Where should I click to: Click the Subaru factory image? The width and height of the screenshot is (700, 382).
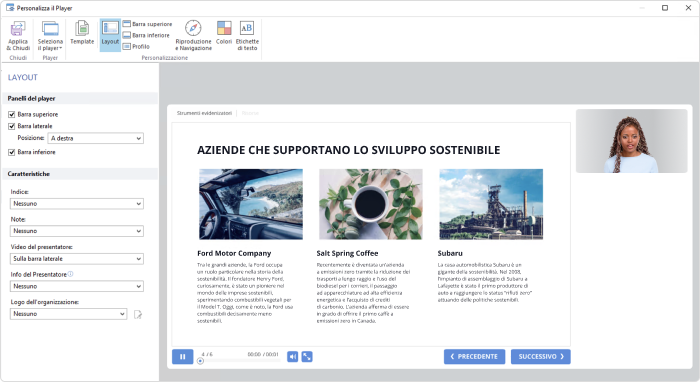[x=491, y=204]
